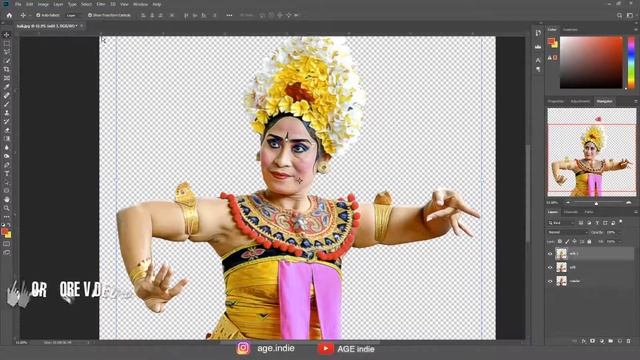
Task: Open the Color panel flyout menu
Action: [636, 29]
